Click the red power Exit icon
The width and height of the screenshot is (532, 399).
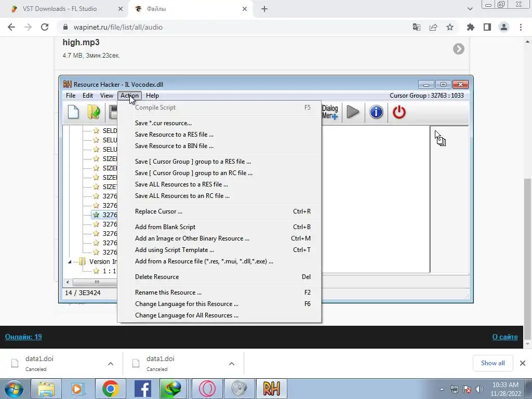coord(399,112)
